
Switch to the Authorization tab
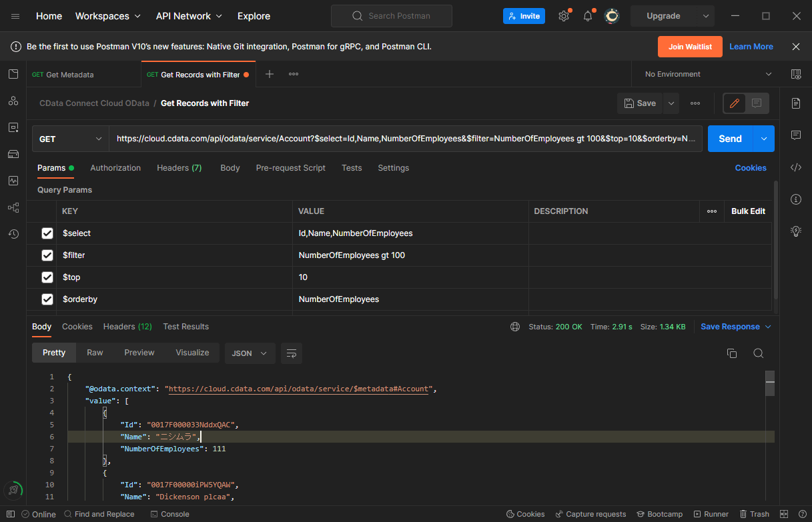tap(115, 168)
